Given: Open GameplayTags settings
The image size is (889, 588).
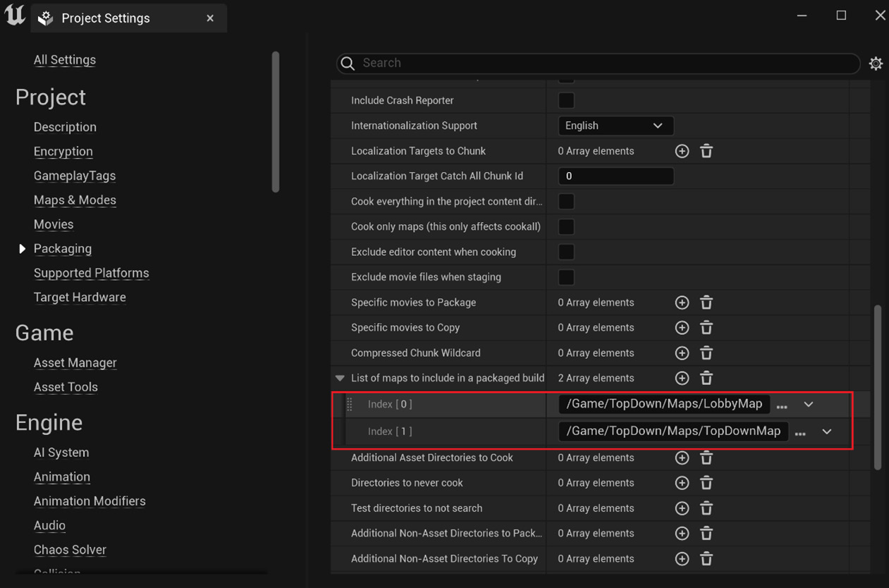Looking at the screenshot, I should (x=75, y=176).
